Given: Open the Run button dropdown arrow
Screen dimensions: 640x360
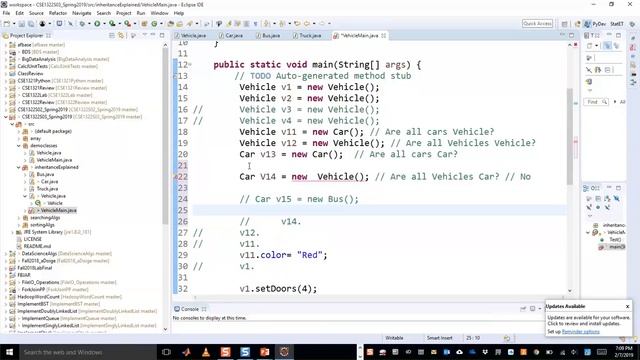Looking at the screenshot, I should pos(104,24).
